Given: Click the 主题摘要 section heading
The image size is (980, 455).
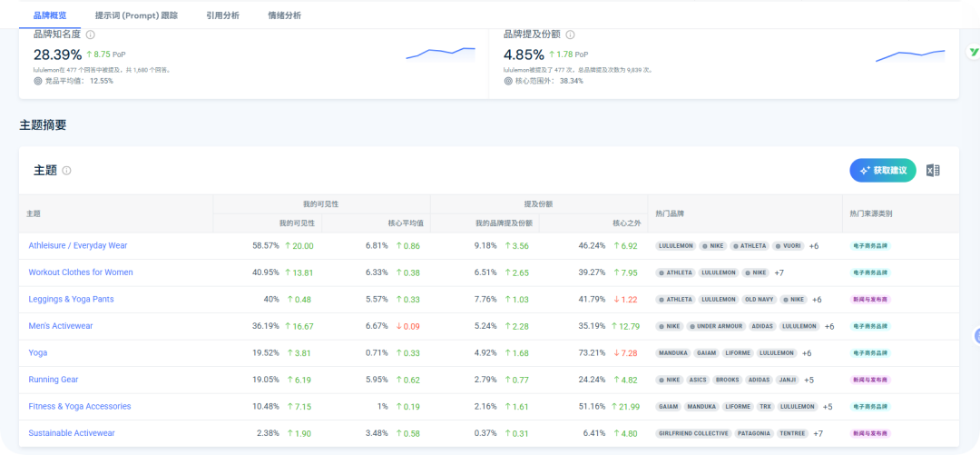Looking at the screenshot, I should point(43,125).
